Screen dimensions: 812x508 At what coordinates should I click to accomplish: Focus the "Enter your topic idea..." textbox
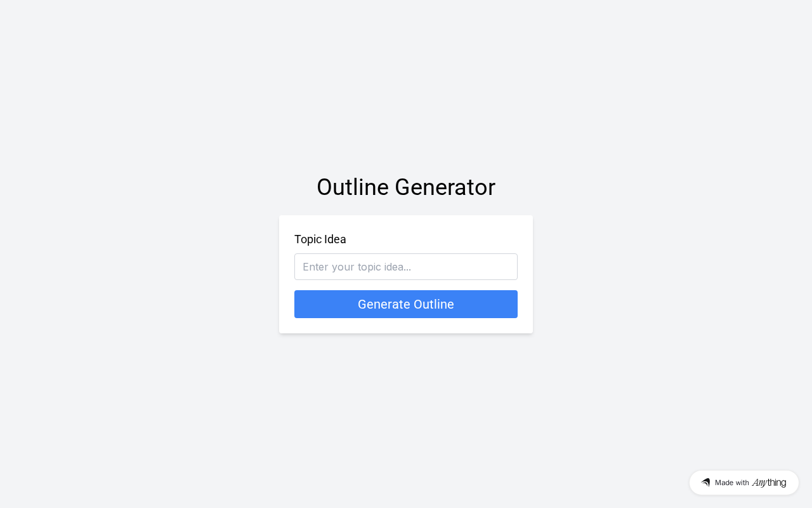[406, 267]
